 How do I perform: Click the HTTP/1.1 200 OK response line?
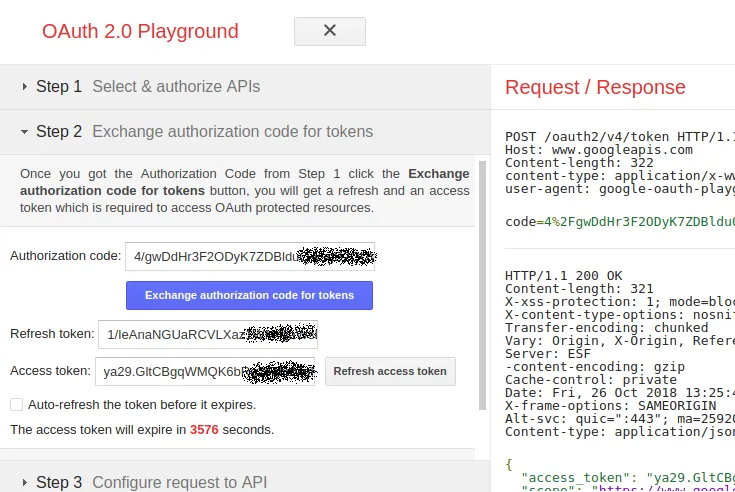coord(564,276)
